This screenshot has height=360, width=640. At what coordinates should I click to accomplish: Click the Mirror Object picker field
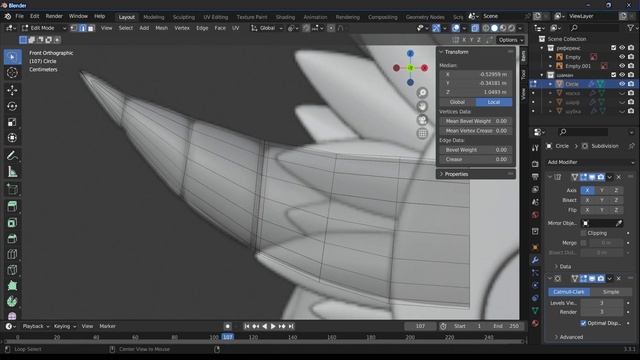pyautogui.click(x=602, y=223)
